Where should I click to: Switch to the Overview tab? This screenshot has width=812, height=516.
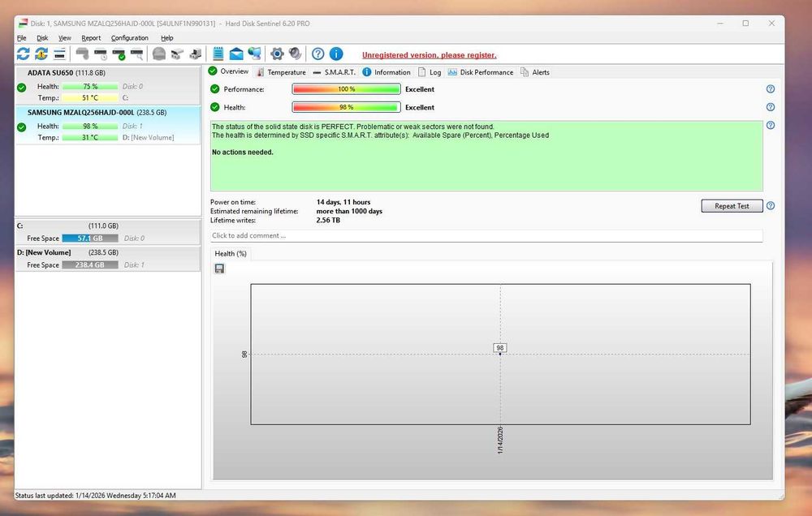(228, 71)
